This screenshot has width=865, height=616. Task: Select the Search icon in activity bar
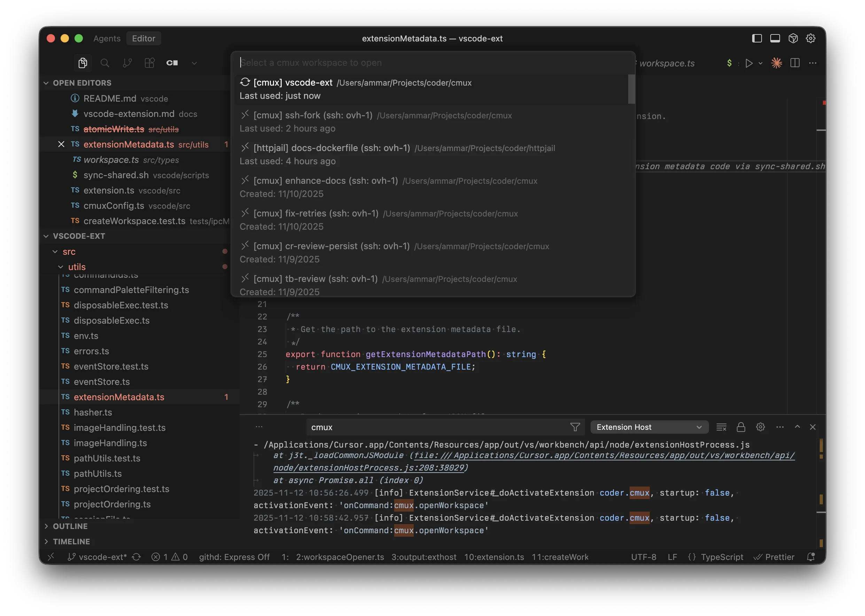(105, 63)
